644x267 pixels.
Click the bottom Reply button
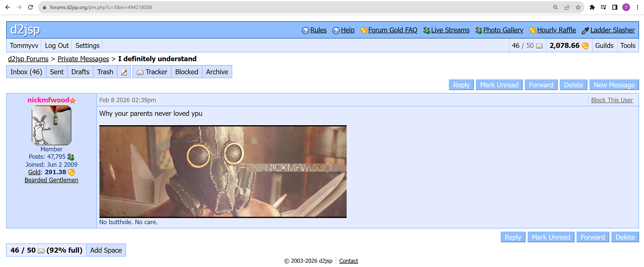click(513, 237)
